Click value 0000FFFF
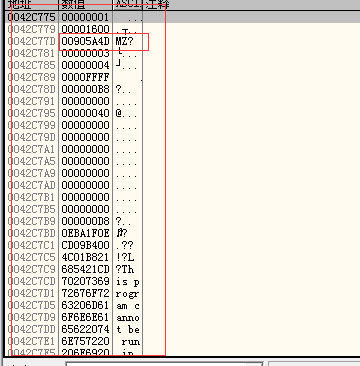The width and height of the screenshot is (360, 366). click(x=85, y=77)
